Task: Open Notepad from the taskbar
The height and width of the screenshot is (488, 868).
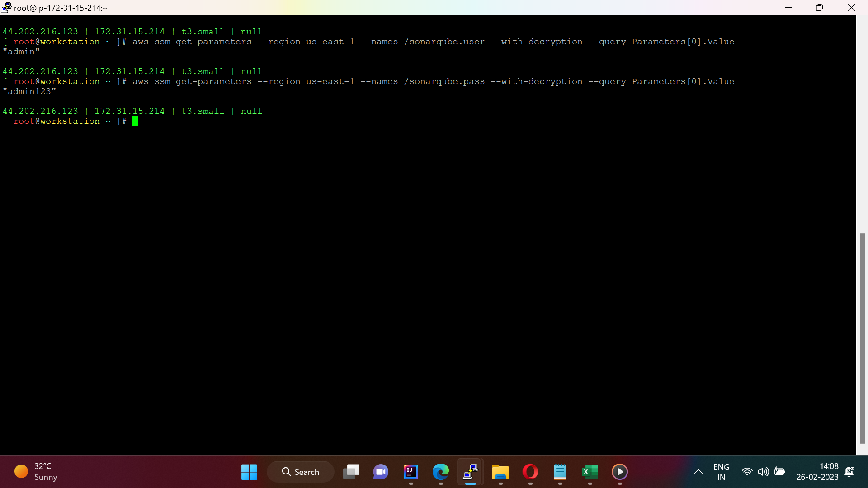Action: coord(560,472)
